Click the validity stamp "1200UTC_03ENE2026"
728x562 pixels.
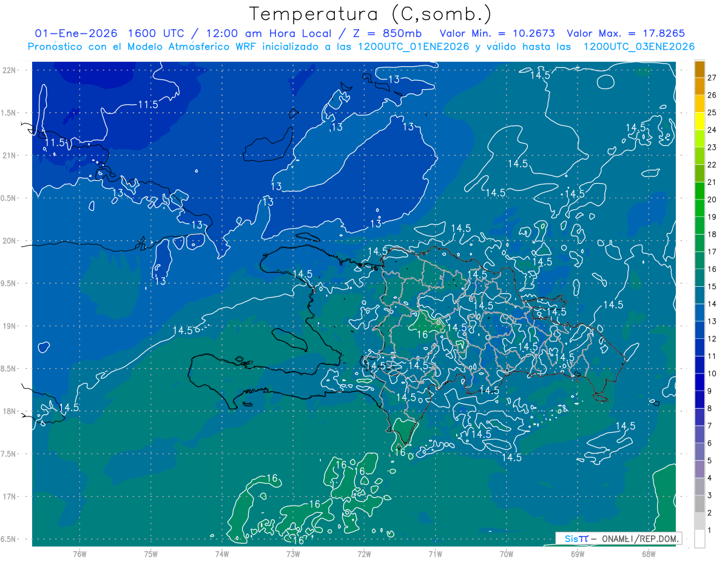639,47
